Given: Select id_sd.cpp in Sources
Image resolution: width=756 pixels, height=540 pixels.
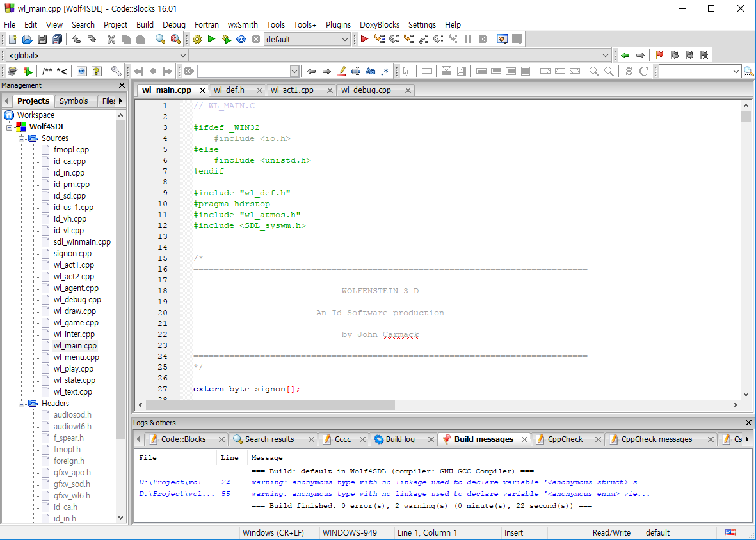Looking at the screenshot, I should 69,196.
